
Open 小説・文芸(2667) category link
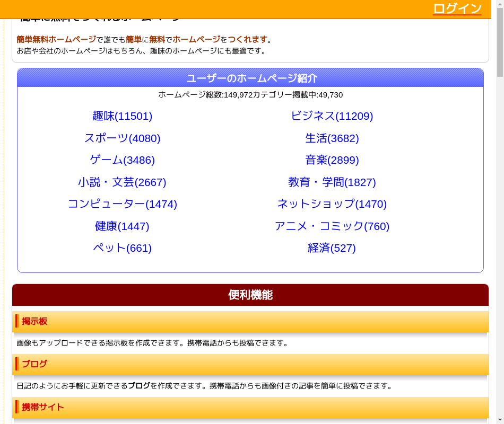(x=122, y=182)
